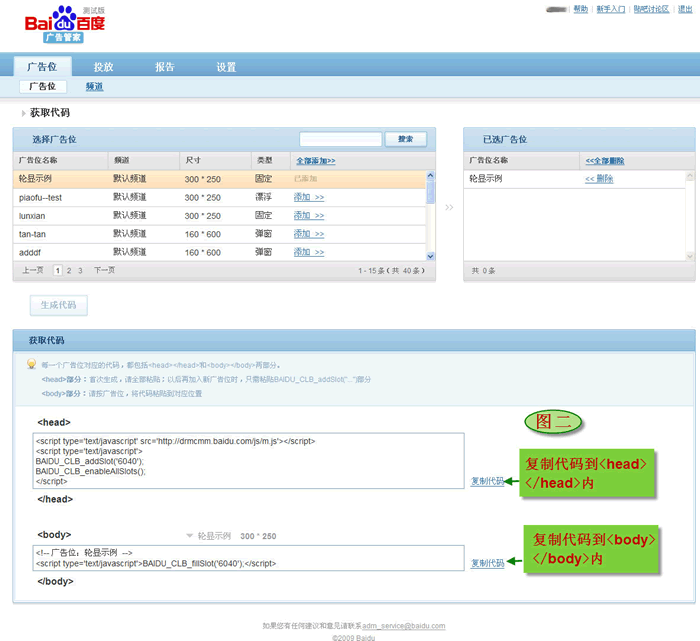
Task: Open the 投放 main tab
Action: click(x=104, y=67)
